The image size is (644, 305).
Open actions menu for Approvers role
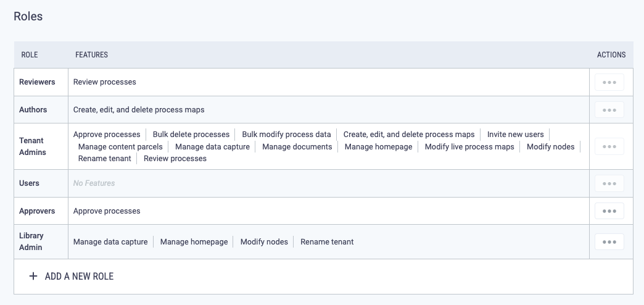coord(609,211)
